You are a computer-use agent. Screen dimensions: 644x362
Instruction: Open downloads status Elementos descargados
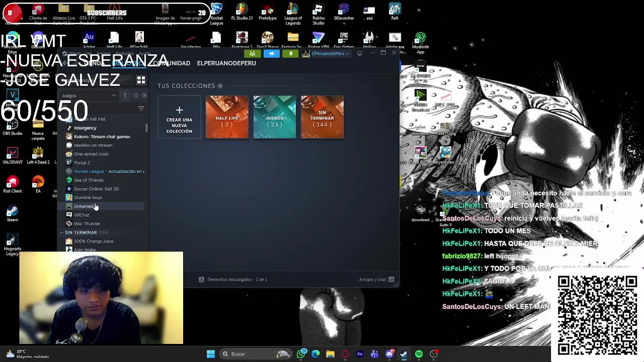click(x=233, y=280)
